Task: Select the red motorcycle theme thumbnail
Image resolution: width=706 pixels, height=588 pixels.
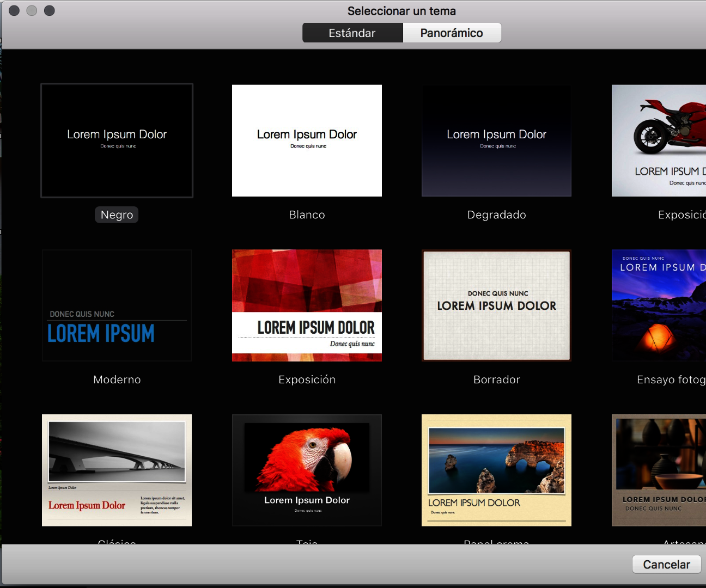Action: pyautogui.click(x=659, y=140)
